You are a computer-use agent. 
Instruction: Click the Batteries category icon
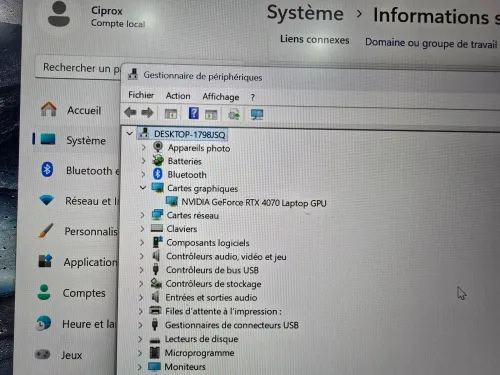(x=158, y=161)
